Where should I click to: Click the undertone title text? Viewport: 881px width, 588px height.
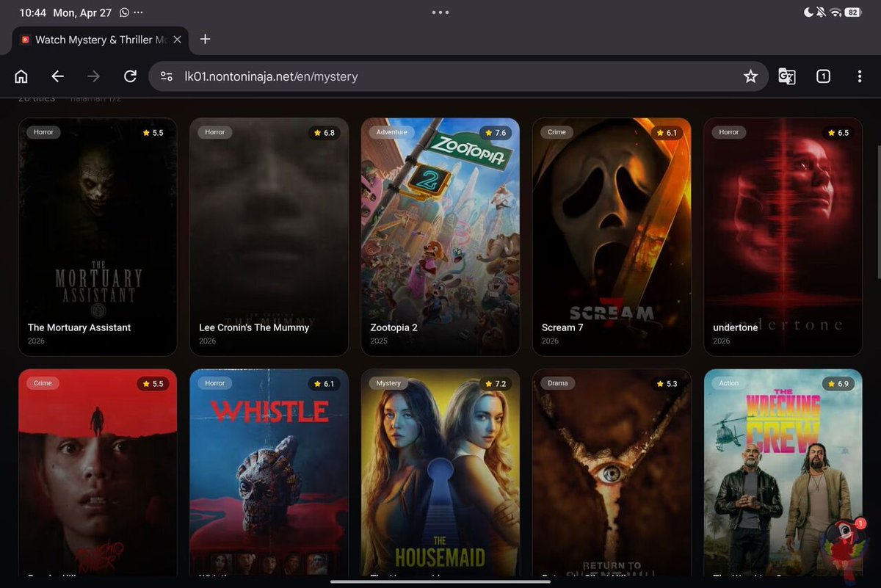(x=735, y=327)
